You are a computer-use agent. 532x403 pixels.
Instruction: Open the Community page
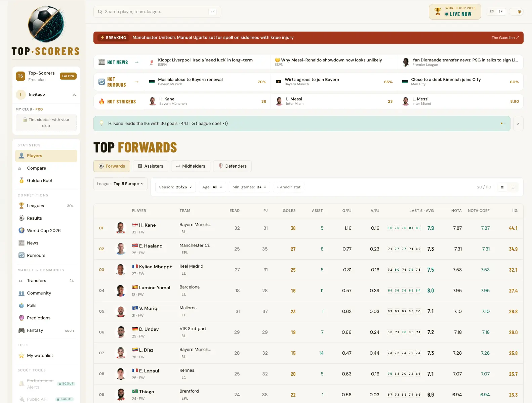point(46,293)
